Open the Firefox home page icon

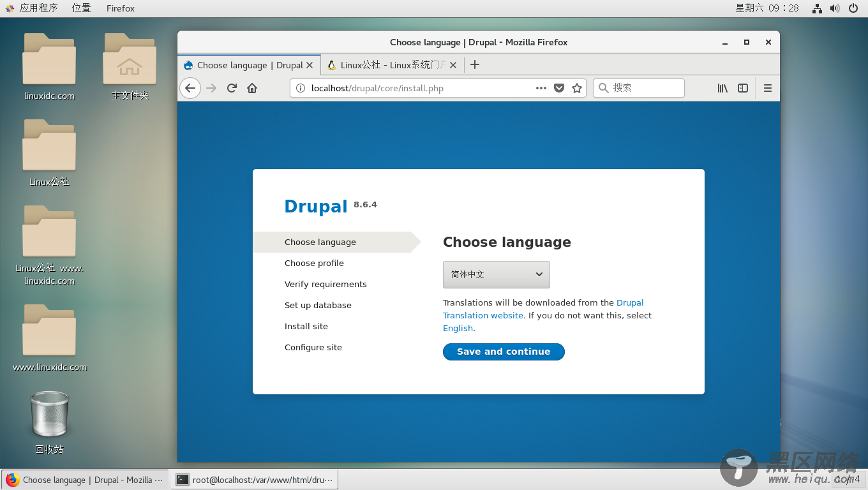[252, 88]
